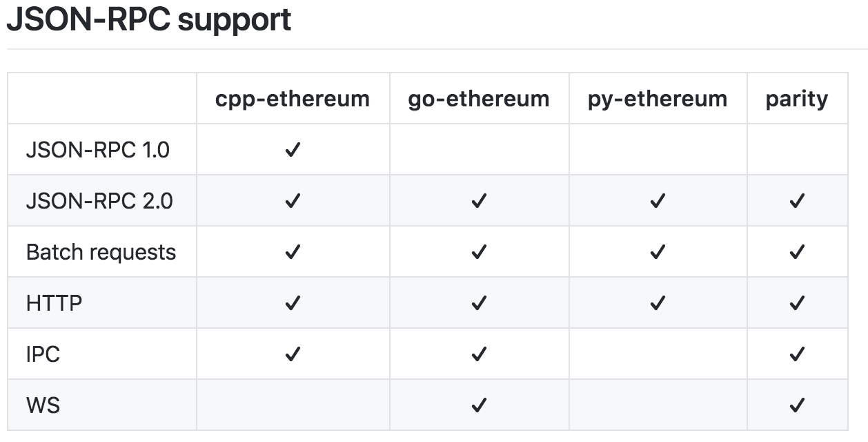The width and height of the screenshot is (868, 442).
Task: Click the Batch requests row label
Action: point(101,252)
